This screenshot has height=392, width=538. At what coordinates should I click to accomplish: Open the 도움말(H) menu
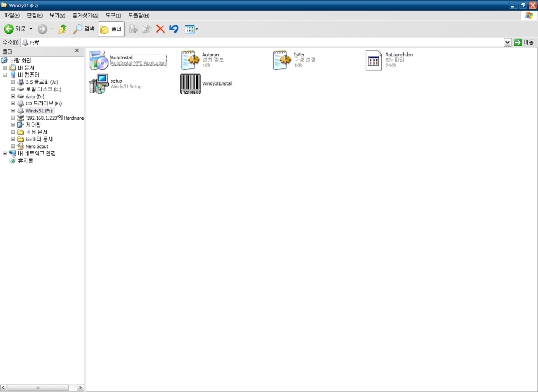tap(139, 15)
